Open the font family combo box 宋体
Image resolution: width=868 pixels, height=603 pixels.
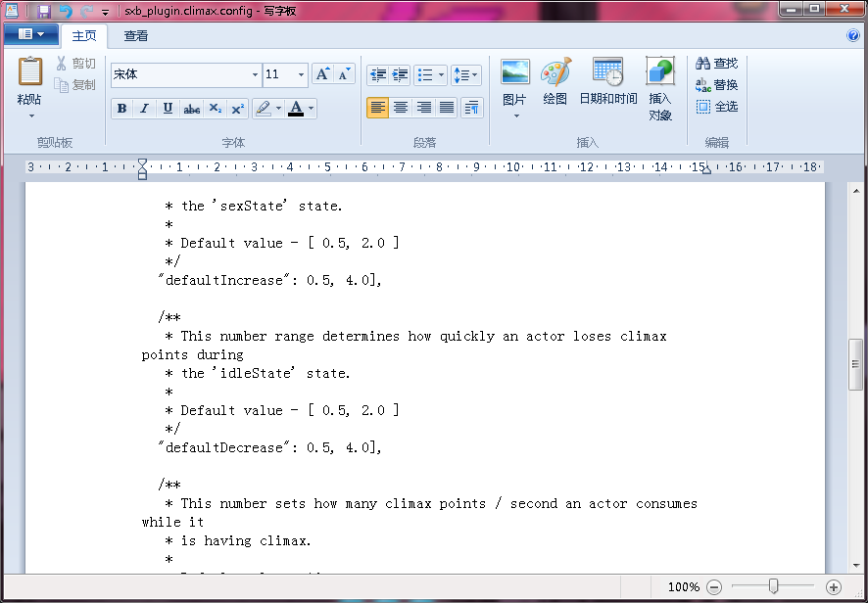coord(186,74)
